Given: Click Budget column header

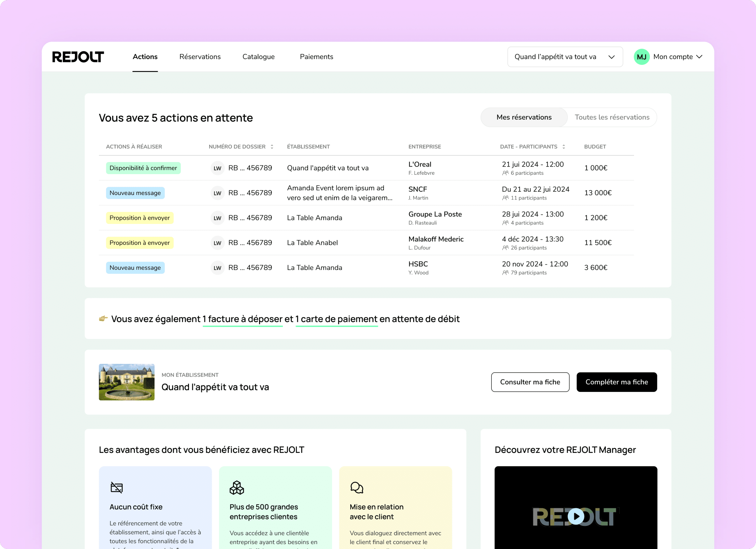Looking at the screenshot, I should tap(595, 147).
